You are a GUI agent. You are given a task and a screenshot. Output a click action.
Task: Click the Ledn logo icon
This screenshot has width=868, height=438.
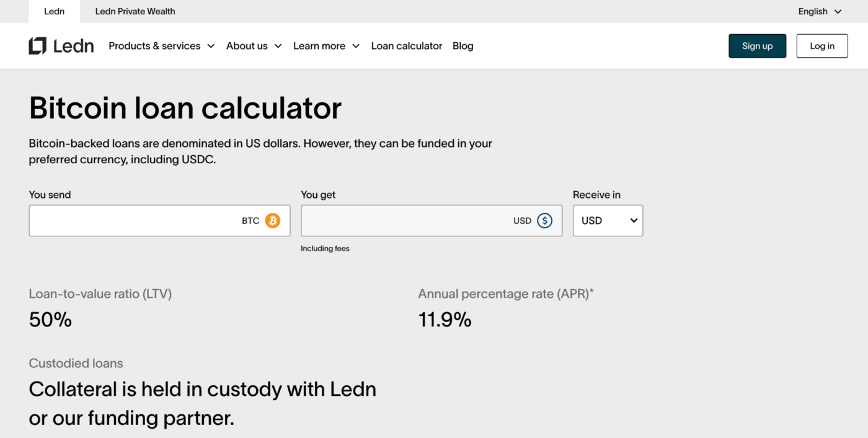point(37,46)
